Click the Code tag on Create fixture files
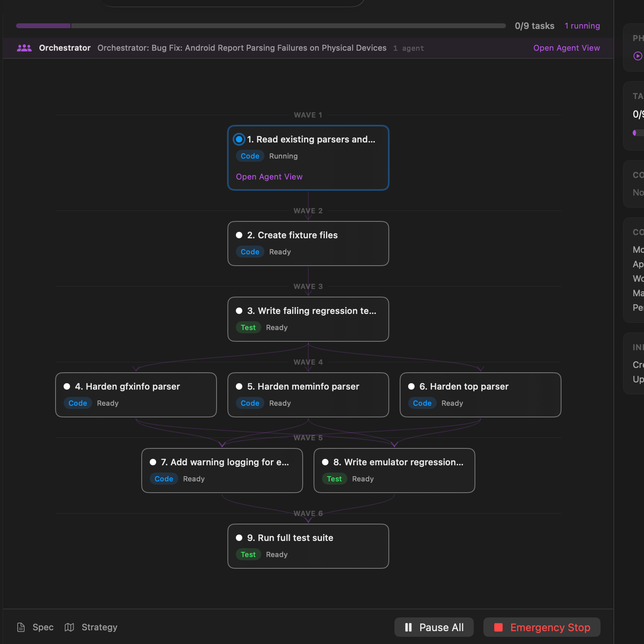 (x=250, y=252)
